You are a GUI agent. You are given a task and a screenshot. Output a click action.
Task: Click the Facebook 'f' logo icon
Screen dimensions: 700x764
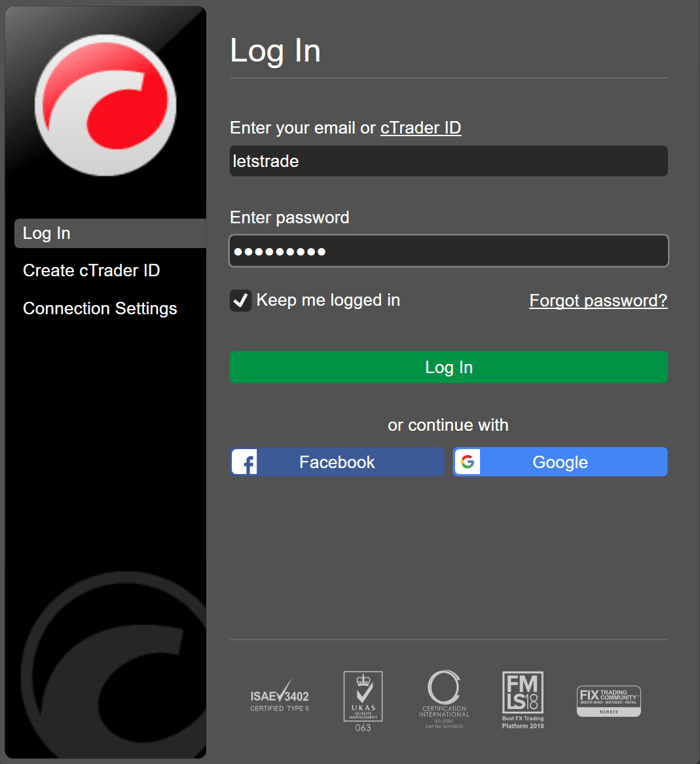[244, 462]
